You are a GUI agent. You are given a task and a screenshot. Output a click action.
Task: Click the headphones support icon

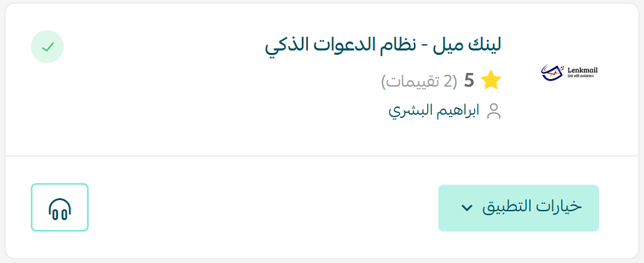click(60, 209)
